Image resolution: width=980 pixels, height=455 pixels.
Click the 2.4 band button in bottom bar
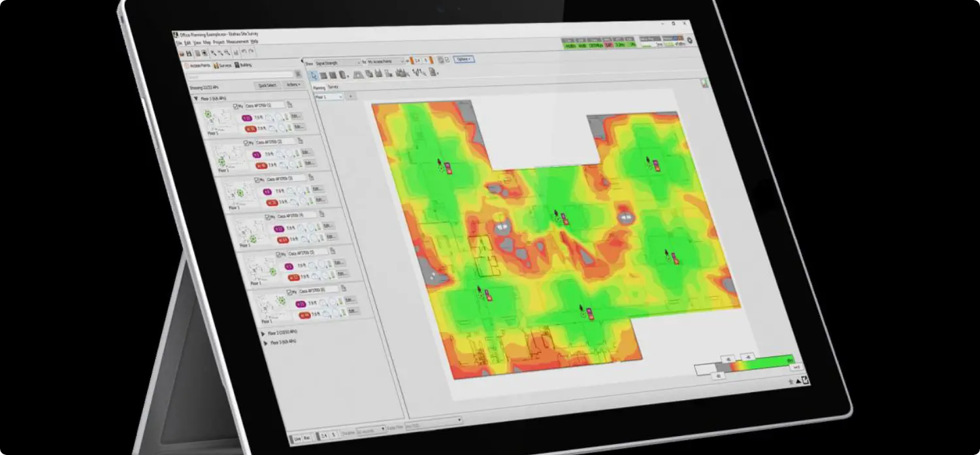point(323,436)
